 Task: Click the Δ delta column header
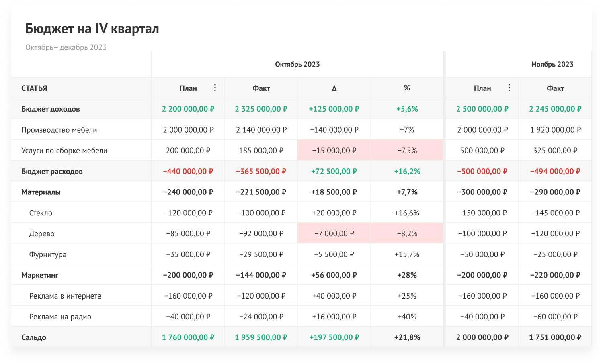pyautogui.click(x=334, y=88)
